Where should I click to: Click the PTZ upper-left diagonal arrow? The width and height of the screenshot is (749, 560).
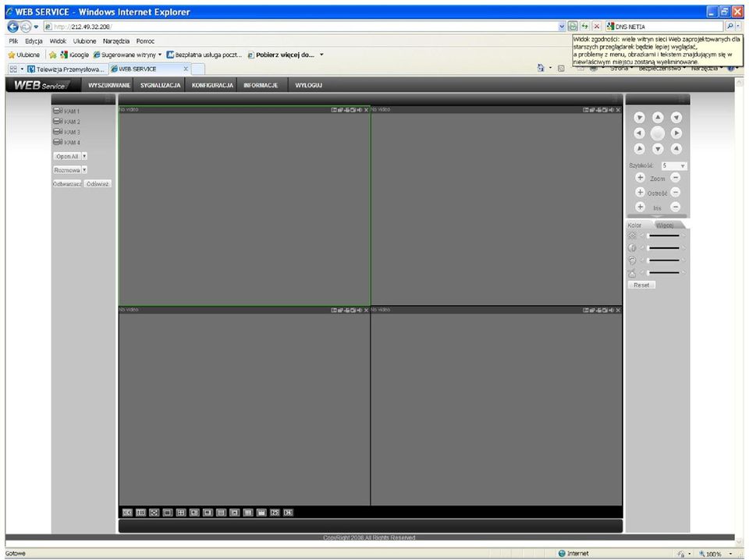640,118
